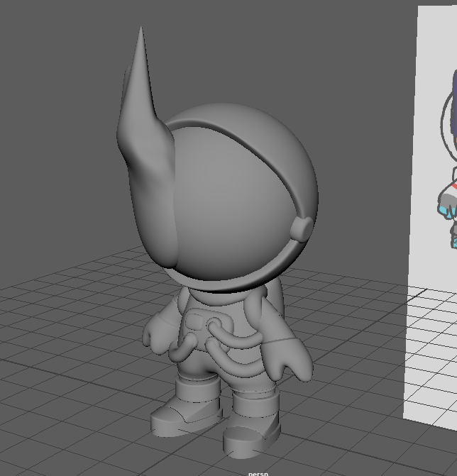Select the boot closest to the camera
Viewport: 457px width, 476px height.
(x=251, y=425)
